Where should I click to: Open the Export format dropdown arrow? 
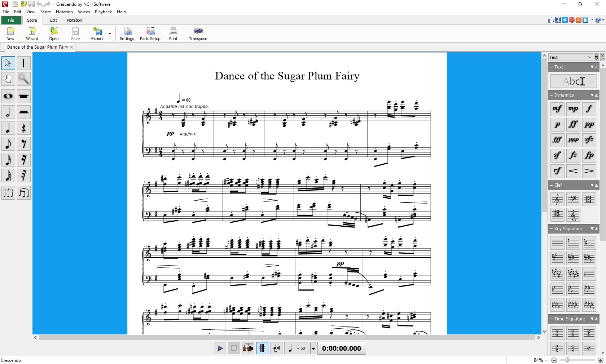tap(109, 33)
